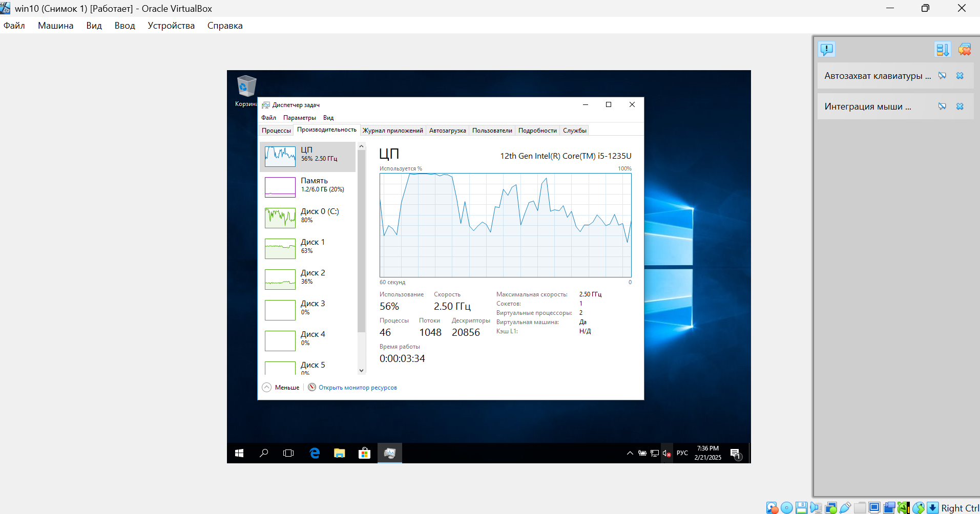The height and width of the screenshot is (514, 980).
Task: Click the USB devices status icon
Action: click(845, 508)
